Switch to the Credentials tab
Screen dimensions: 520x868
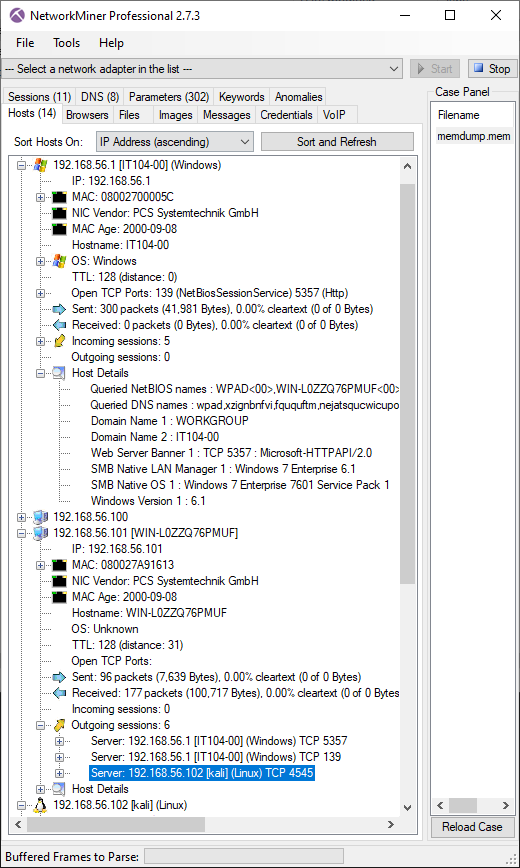point(286,115)
